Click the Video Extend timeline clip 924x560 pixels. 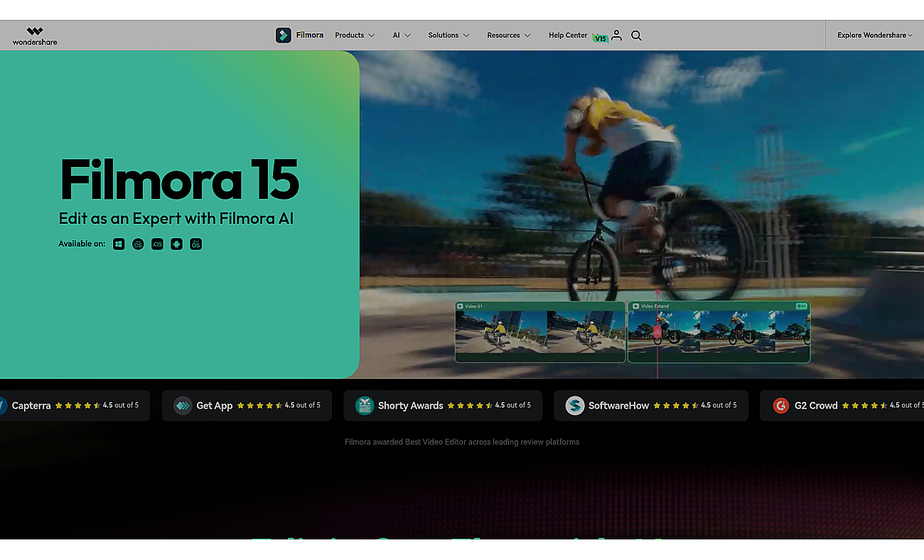coord(719,332)
